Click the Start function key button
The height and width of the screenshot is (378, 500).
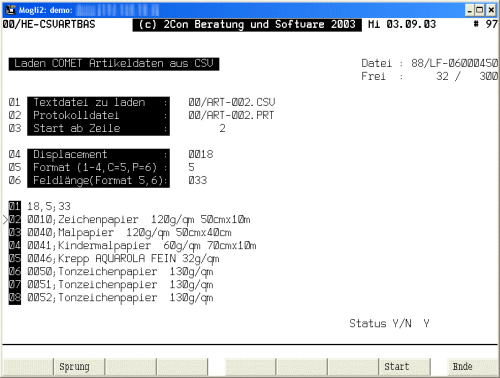coord(404,367)
